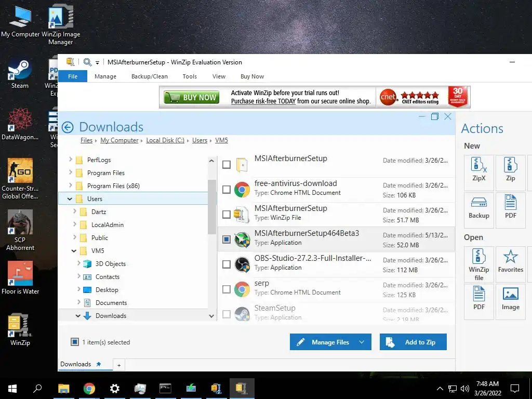Image resolution: width=532 pixels, height=399 pixels.
Task: Check the MSIAfterburnerSetup WinZip File checkbox
Action: click(x=227, y=215)
